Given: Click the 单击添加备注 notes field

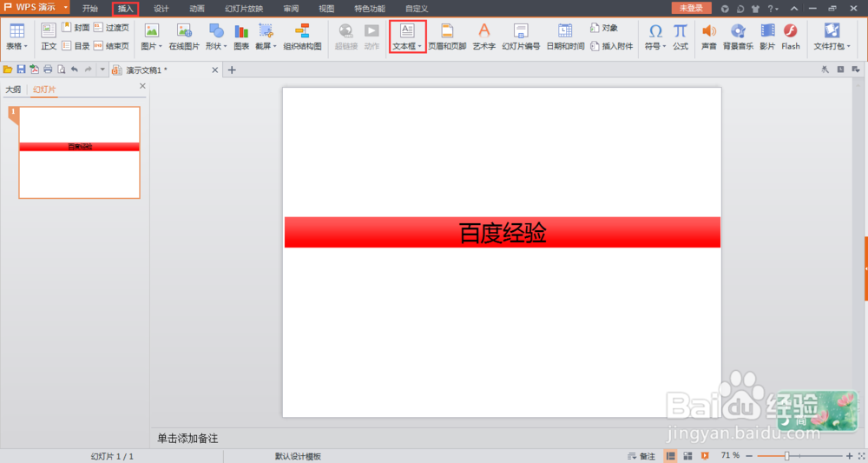Looking at the screenshot, I should coord(187,438).
